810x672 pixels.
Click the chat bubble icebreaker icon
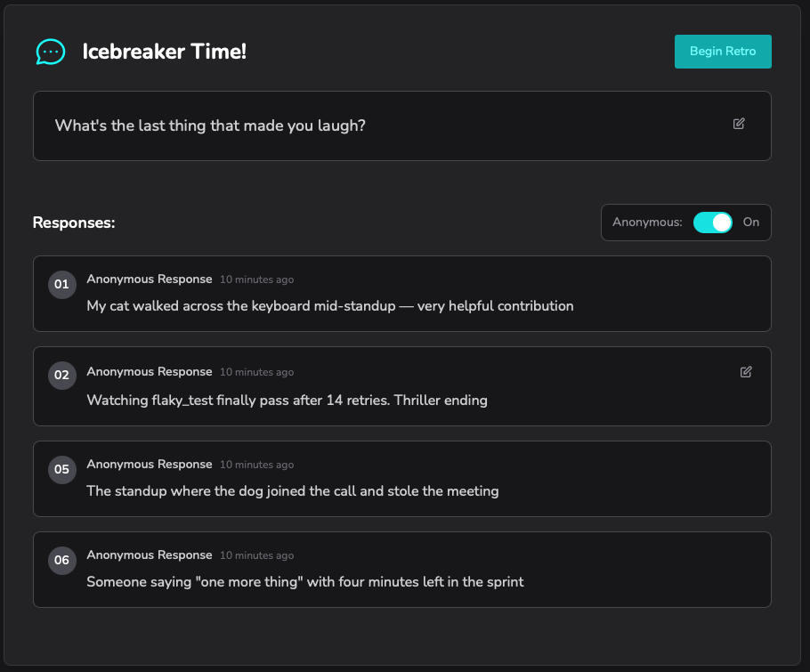pos(51,52)
